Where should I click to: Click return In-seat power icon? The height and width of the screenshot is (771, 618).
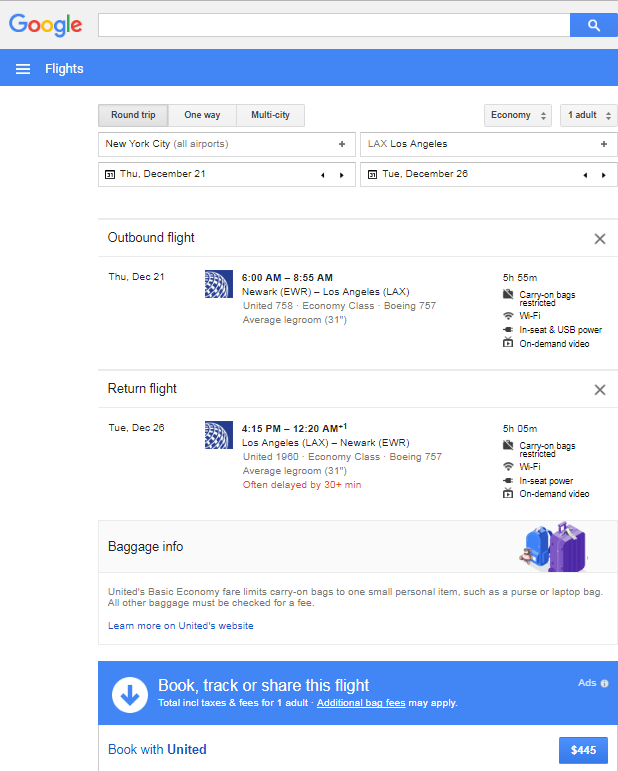click(508, 480)
